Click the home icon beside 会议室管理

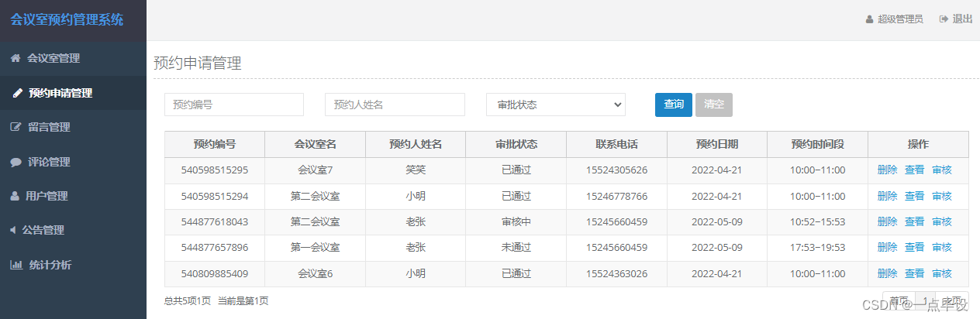(15, 58)
